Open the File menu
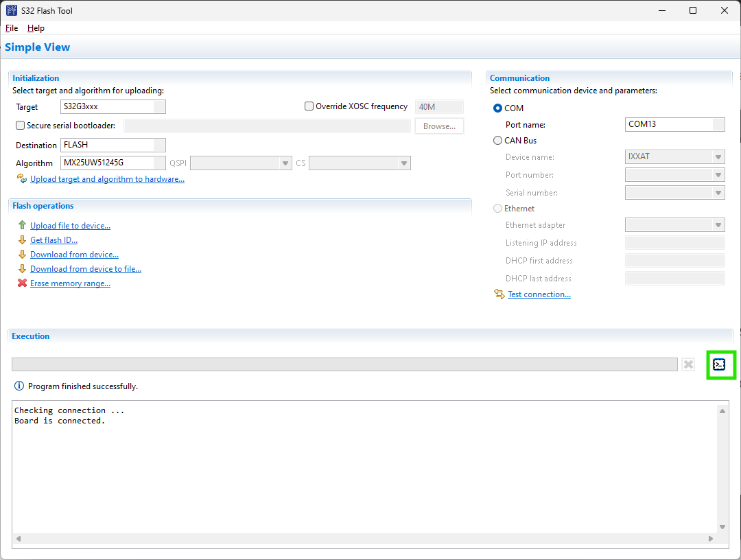 11,28
